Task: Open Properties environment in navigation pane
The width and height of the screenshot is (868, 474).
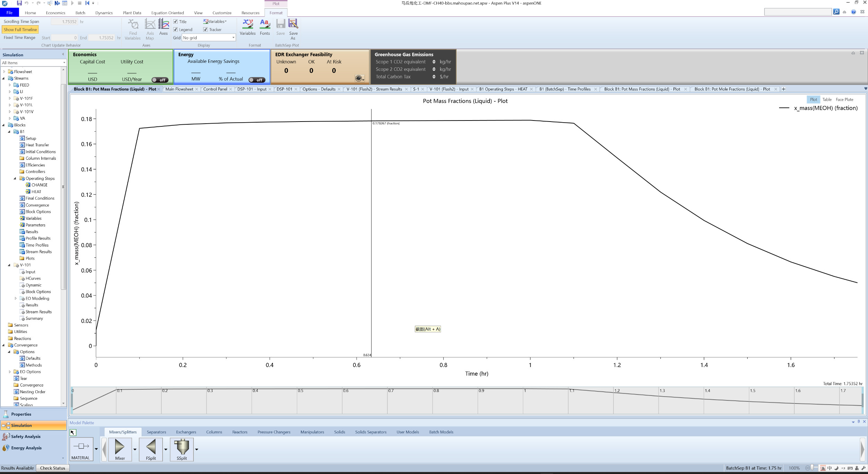Action: pyautogui.click(x=34, y=414)
